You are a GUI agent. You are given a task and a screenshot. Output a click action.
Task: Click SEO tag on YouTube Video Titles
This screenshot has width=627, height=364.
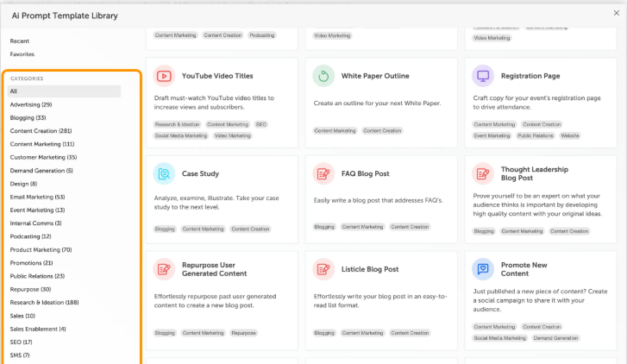point(261,124)
